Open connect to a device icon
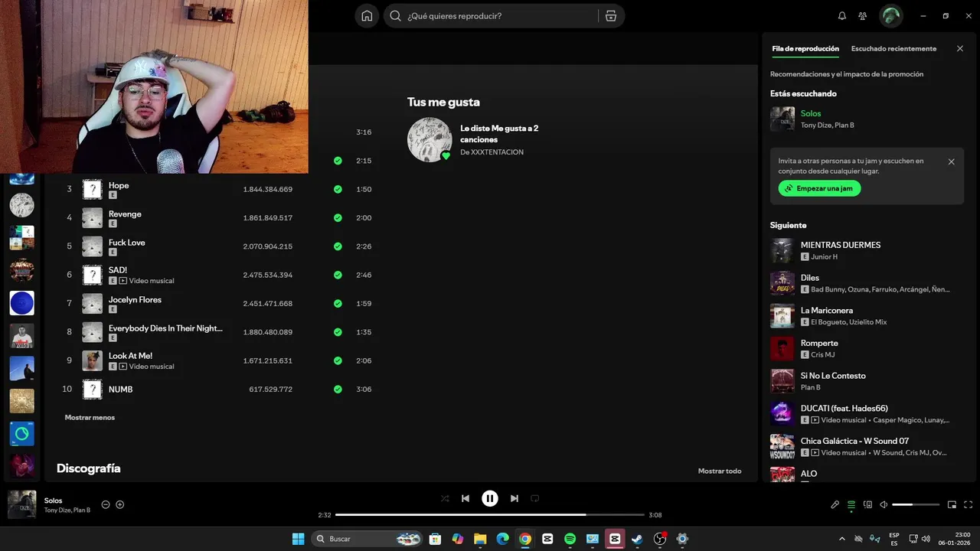The height and width of the screenshot is (551, 980). pos(867,505)
